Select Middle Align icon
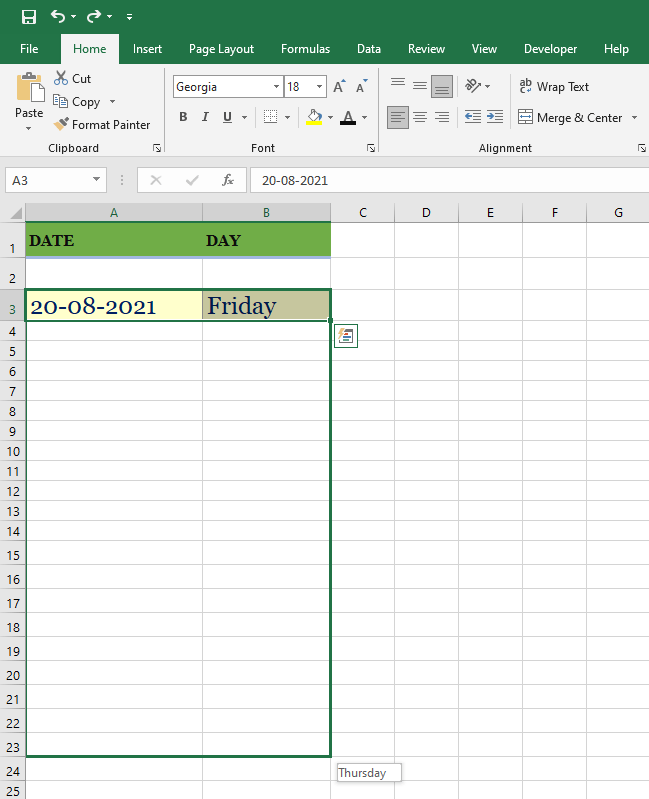Screen dimensions: 649x799 (x=420, y=86)
